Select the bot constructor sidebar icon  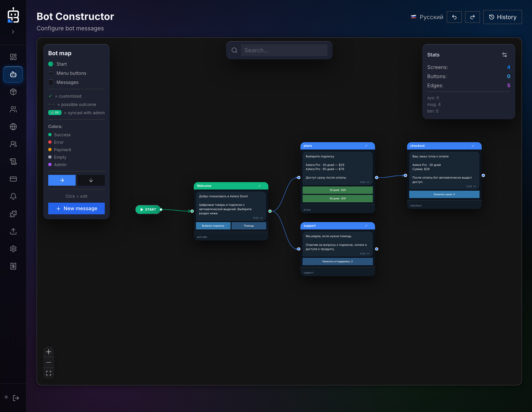tap(13, 75)
